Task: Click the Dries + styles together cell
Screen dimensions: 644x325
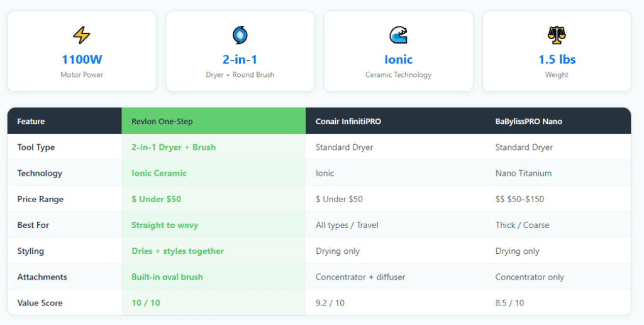Action: click(214, 251)
